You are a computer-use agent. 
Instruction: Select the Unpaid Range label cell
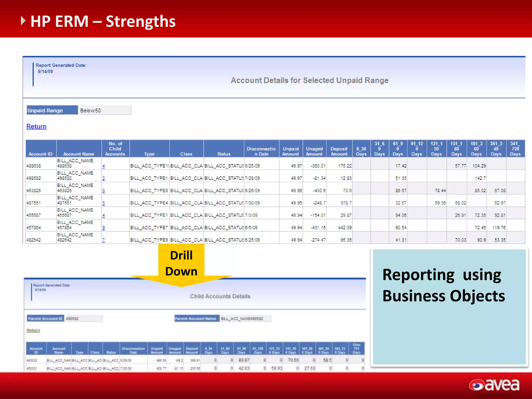click(x=52, y=110)
